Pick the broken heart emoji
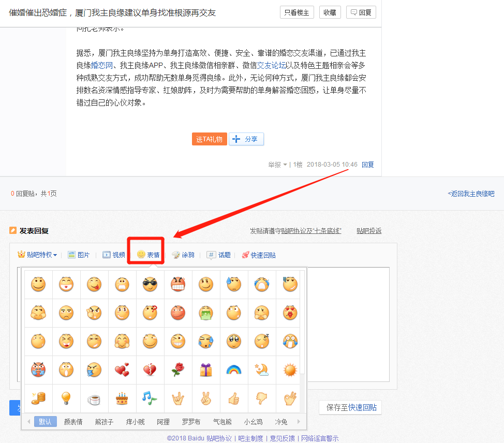 tap(150, 370)
